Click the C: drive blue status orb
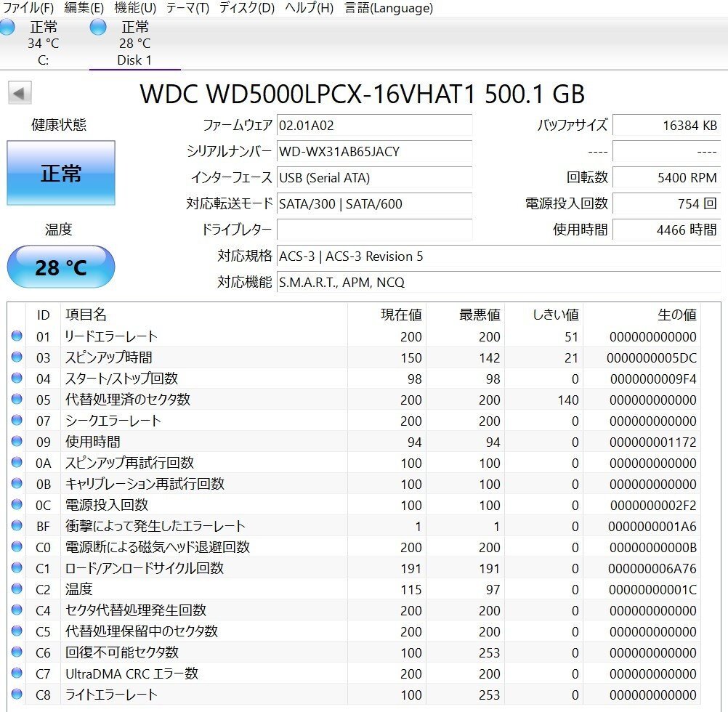Image resolution: width=728 pixels, height=712 pixels. [x=7, y=27]
